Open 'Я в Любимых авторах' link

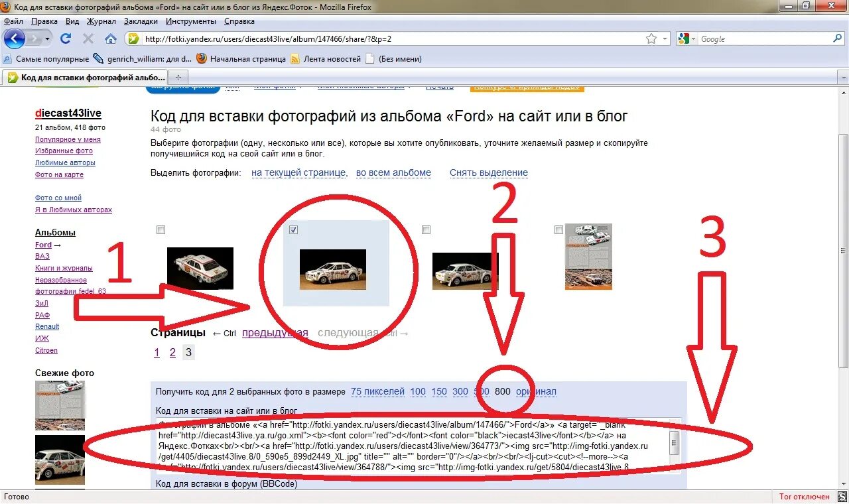pos(74,210)
